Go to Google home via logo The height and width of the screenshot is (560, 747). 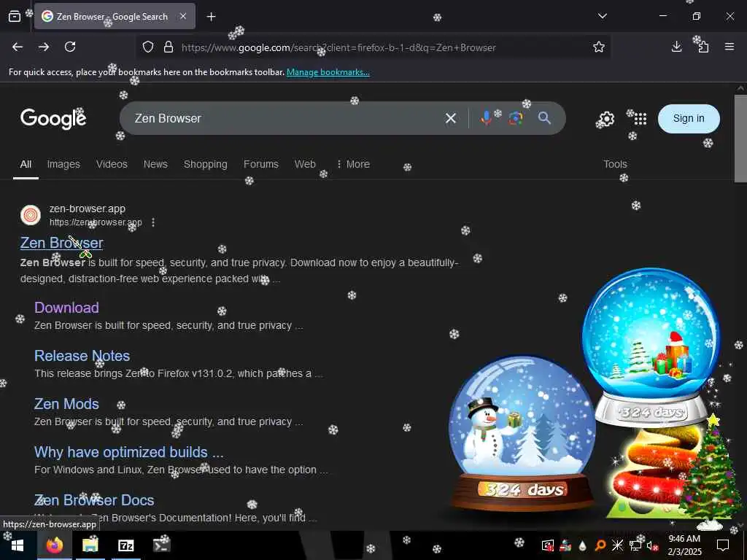[x=53, y=119]
